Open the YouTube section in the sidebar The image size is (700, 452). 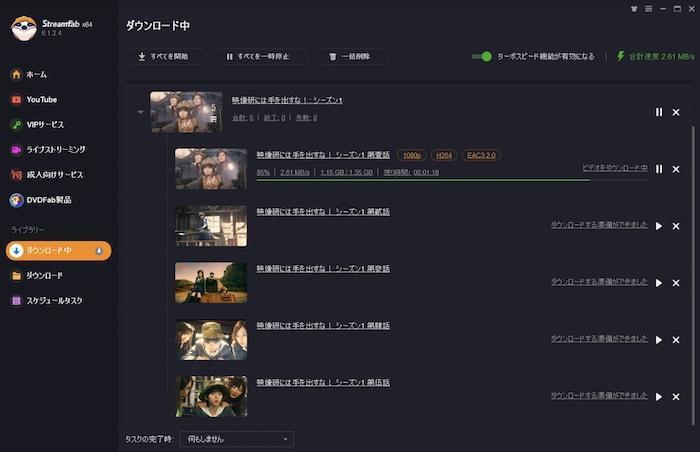34,100
